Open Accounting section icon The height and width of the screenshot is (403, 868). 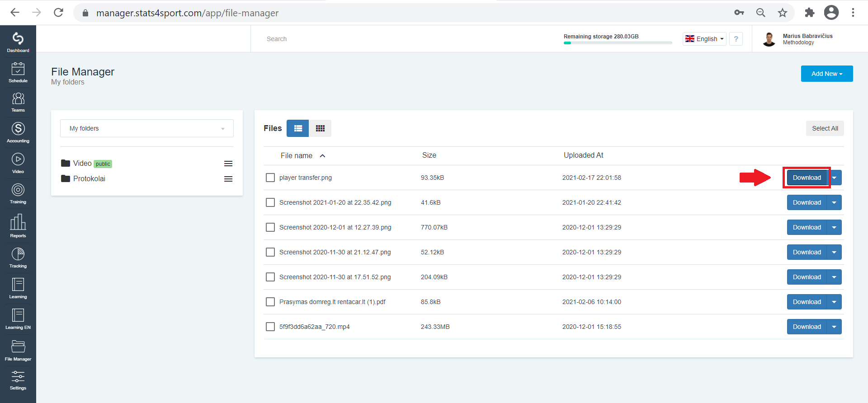click(18, 132)
